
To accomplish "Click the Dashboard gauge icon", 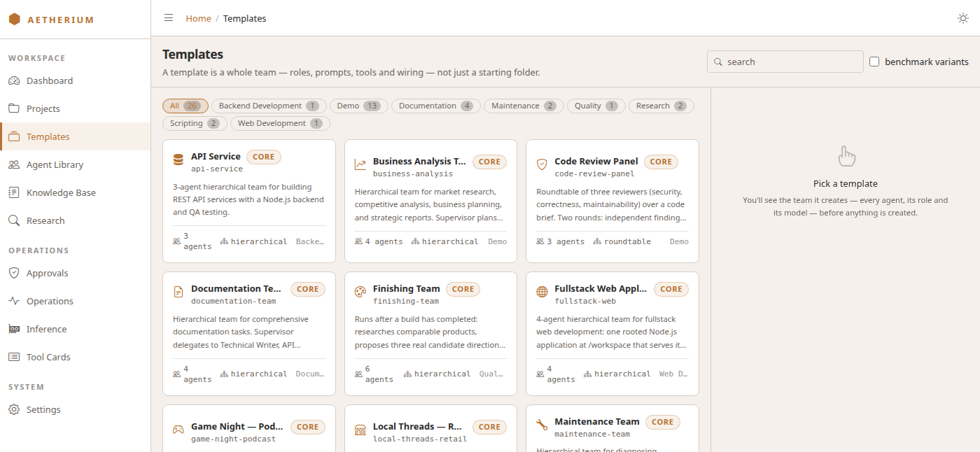I will coord(14,80).
